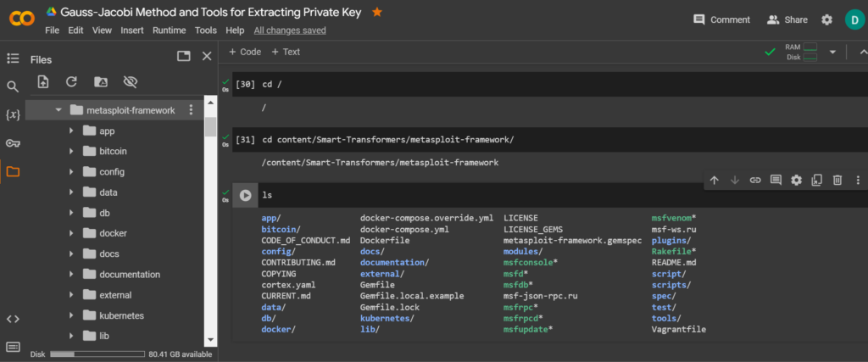Screen dimensions: 868x362
Task: Star this notebook
Action: tap(377, 12)
